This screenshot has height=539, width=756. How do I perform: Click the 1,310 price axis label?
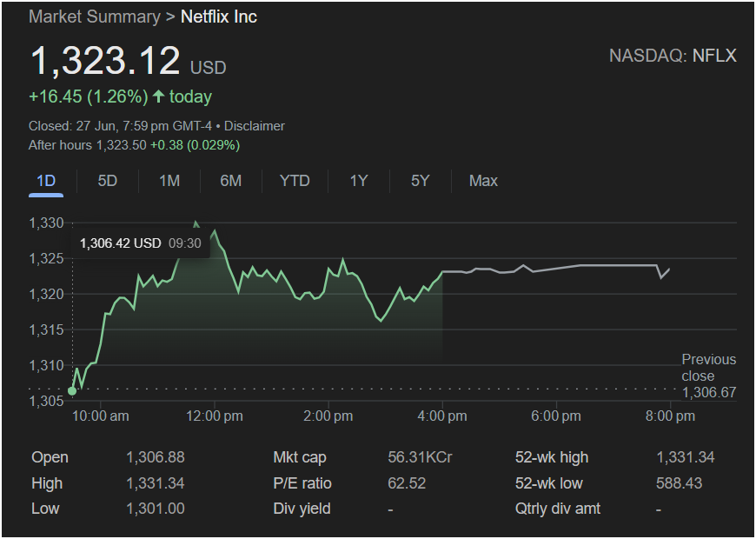46,365
